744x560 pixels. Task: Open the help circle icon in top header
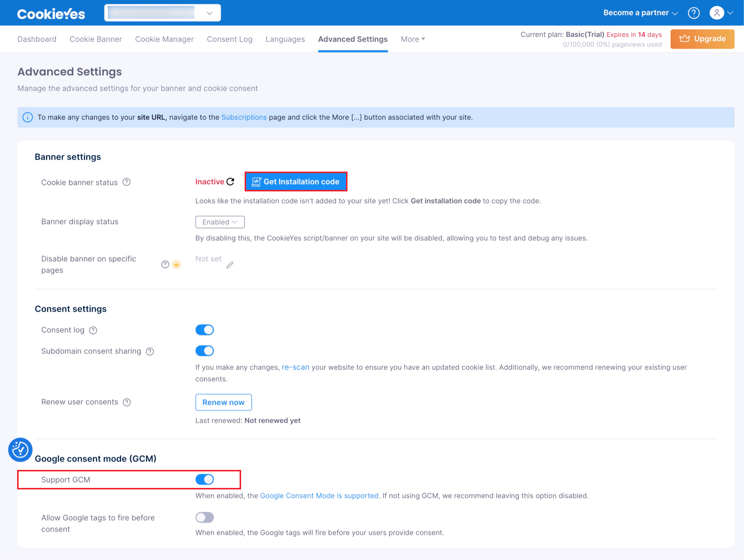coord(693,13)
